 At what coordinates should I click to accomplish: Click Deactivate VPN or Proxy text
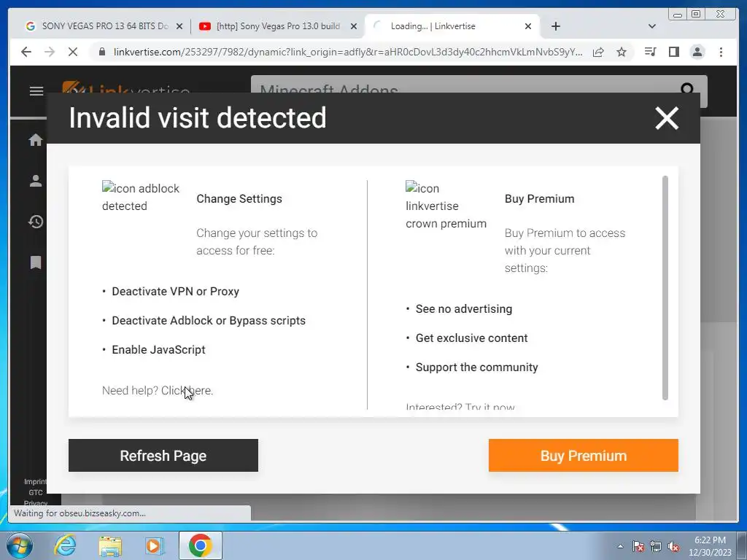(175, 292)
